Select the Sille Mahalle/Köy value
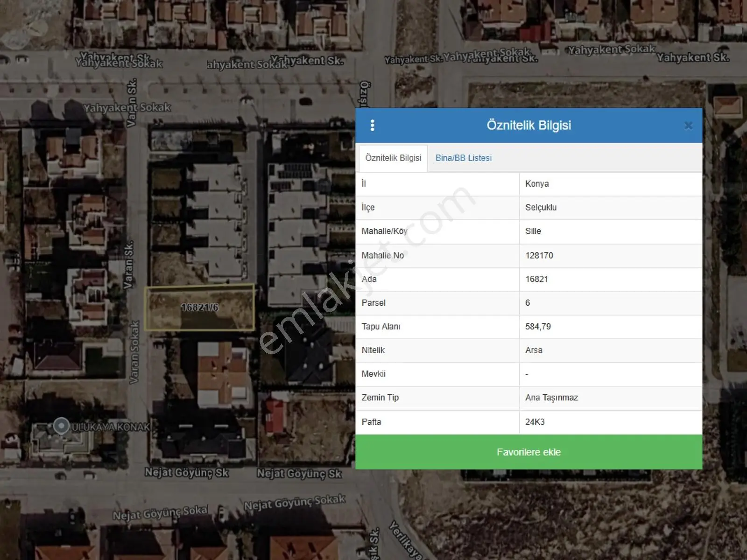The width and height of the screenshot is (747, 560). (x=533, y=231)
